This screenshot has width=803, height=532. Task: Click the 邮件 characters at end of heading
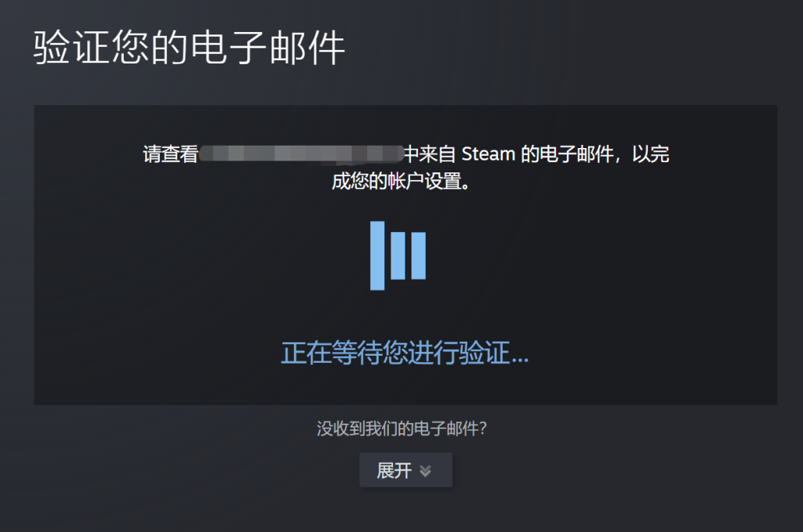tap(307, 48)
